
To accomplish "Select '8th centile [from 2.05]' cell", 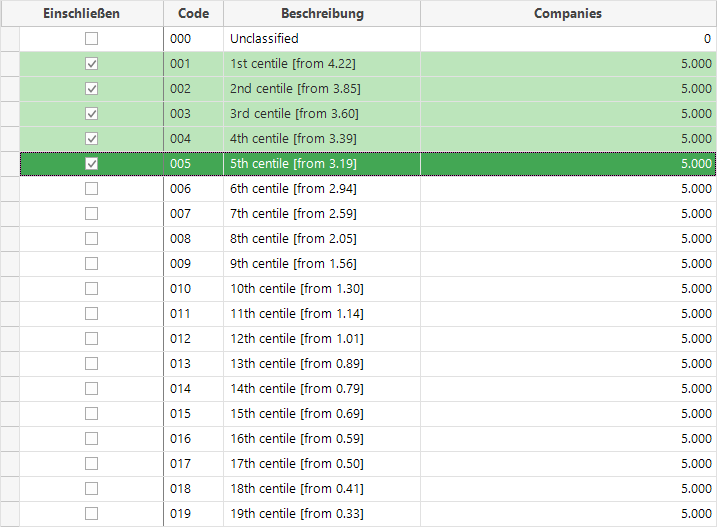I will [322, 238].
